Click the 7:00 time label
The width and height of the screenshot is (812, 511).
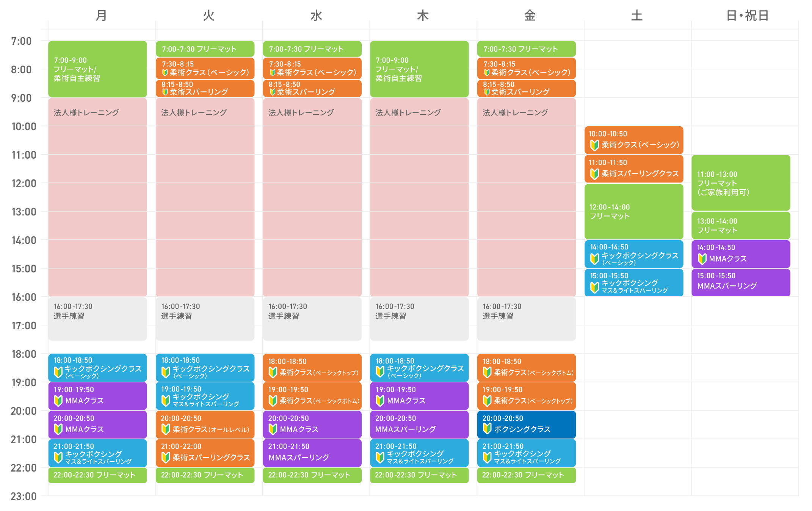click(x=22, y=41)
